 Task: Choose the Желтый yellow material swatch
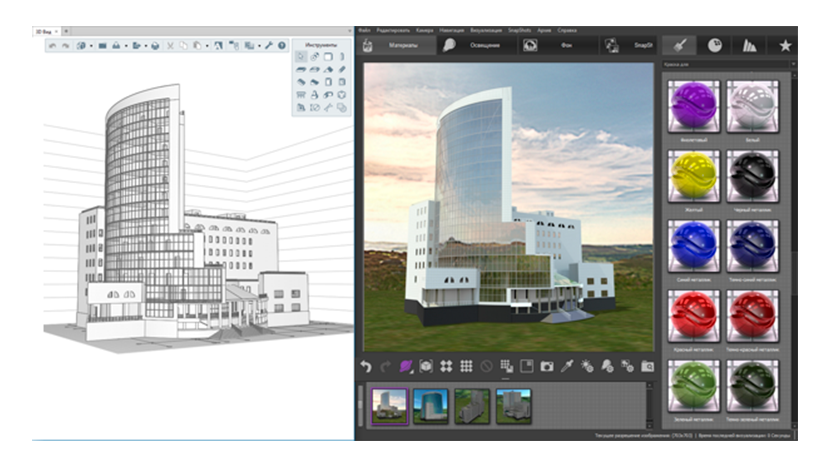693,176
